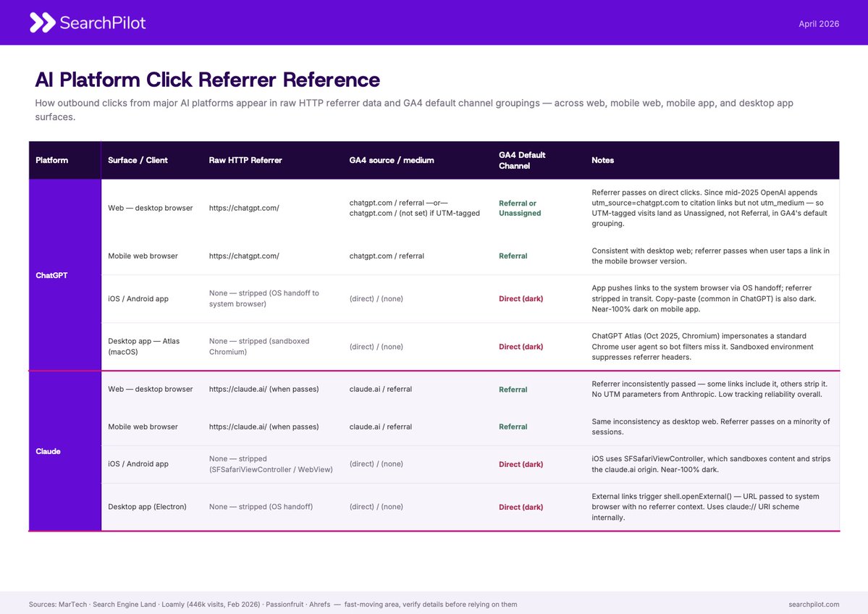Click 'Direct (dark)' in the Claude iOS row

521,464
